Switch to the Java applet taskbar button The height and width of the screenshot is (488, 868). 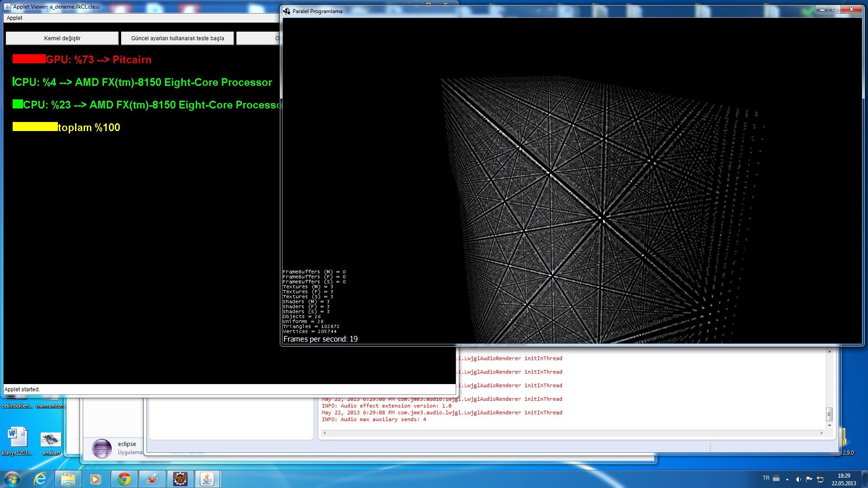207,479
